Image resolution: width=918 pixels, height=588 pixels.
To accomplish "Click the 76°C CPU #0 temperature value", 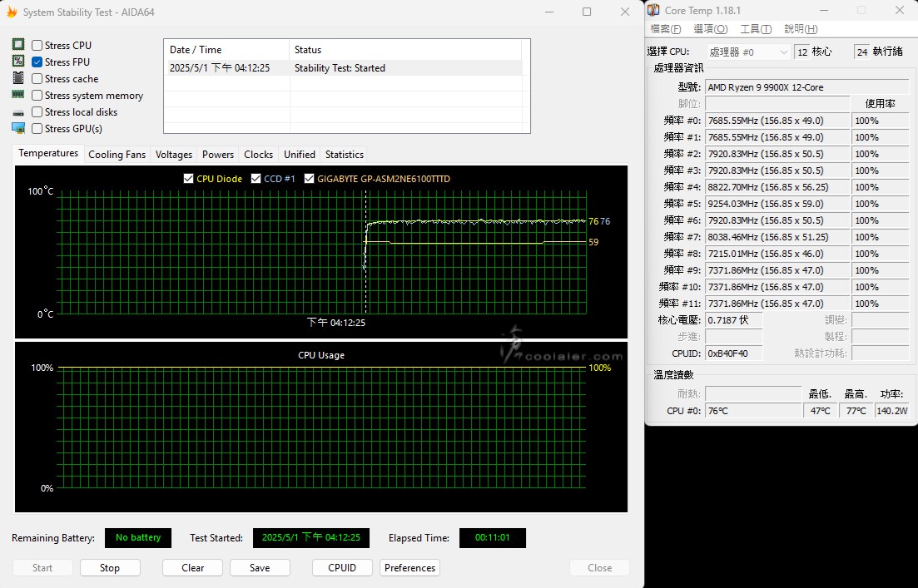I will coord(753,411).
